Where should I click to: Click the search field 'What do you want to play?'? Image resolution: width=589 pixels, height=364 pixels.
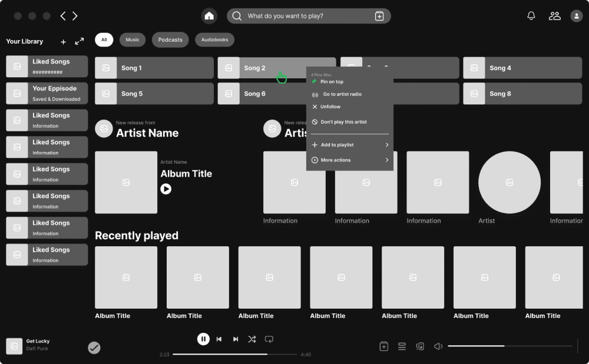tap(309, 16)
